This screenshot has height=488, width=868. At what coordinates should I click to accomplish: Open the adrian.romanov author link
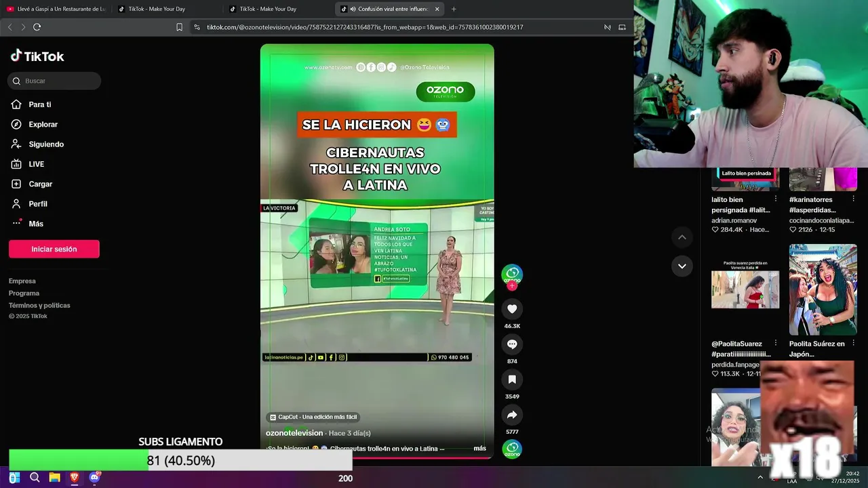tap(734, 220)
